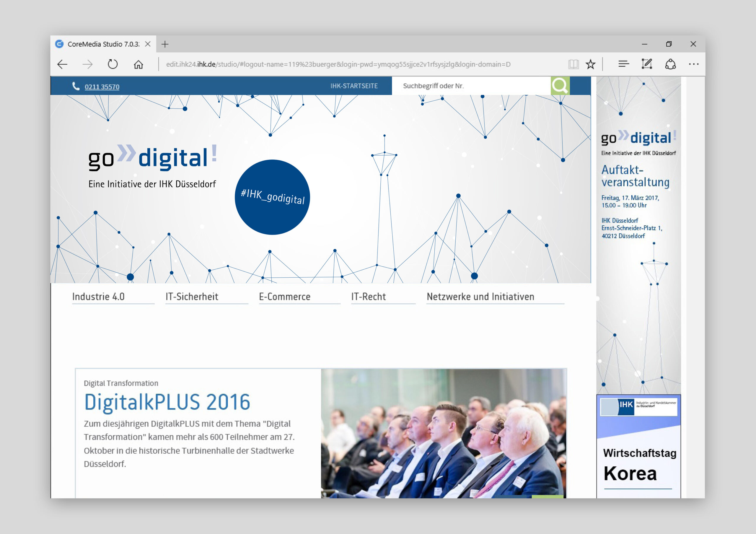
Task: Focus the Suchbegriff oder Nr. search field
Action: click(471, 86)
